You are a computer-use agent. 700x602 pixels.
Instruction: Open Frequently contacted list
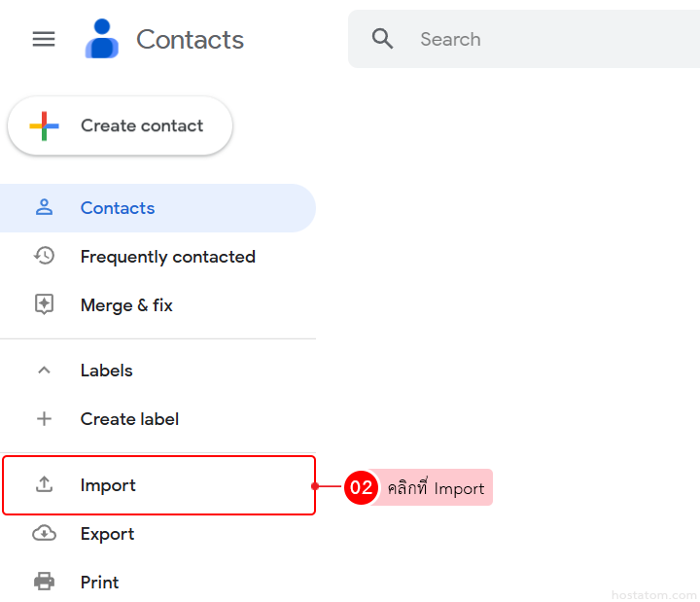click(167, 257)
